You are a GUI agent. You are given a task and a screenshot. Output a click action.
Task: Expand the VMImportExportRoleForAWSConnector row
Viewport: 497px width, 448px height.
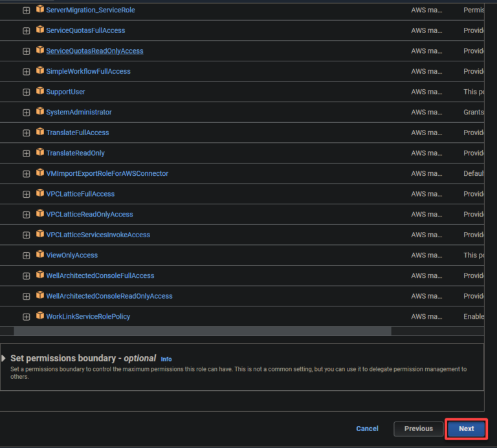[27, 174]
